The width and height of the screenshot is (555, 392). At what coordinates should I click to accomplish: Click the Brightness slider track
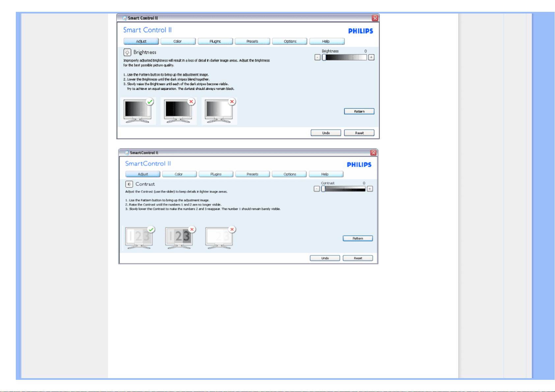click(x=345, y=57)
